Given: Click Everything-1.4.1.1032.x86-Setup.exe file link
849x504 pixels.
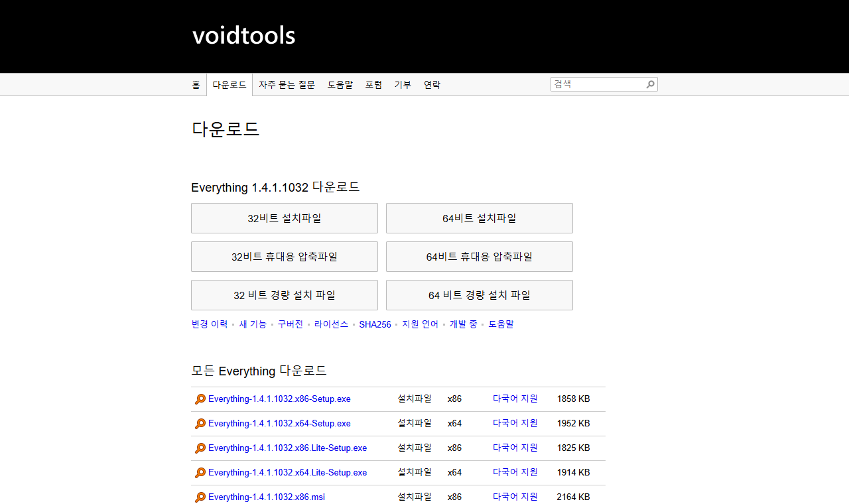Looking at the screenshot, I should (279, 399).
